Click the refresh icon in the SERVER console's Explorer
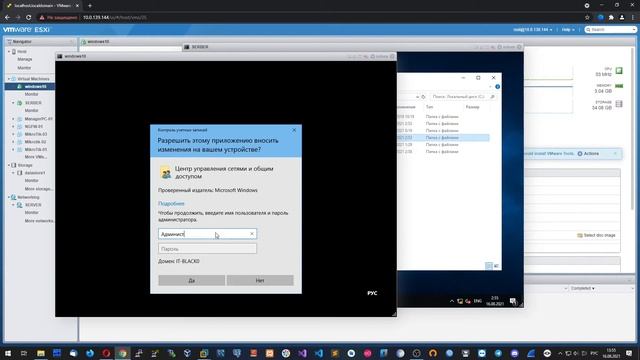The width and height of the screenshot is (640, 360). pos(423,97)
